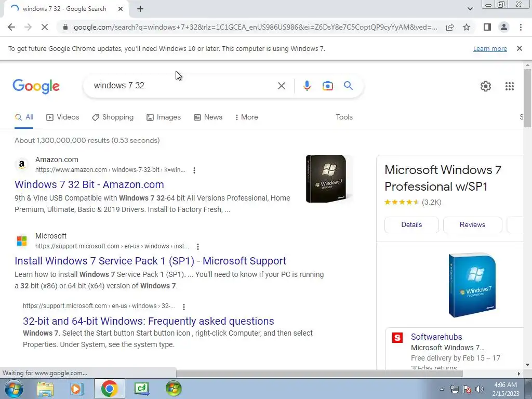Click the Chrome taskbar icon

coord(109,389)
